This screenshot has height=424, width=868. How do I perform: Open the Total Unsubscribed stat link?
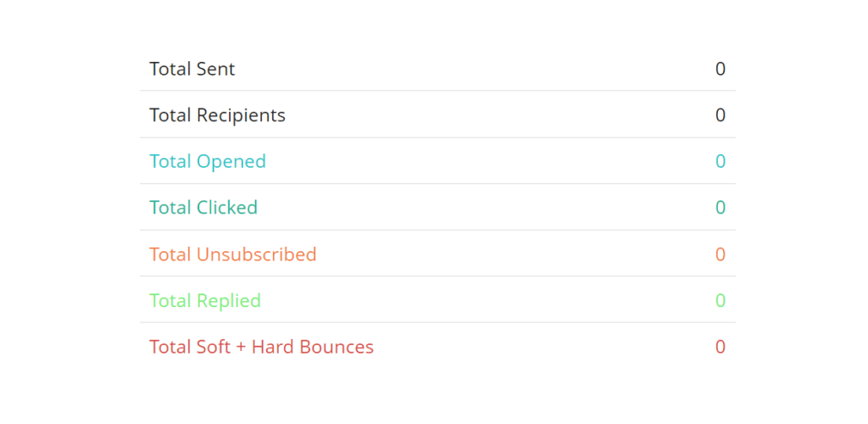(232, 254)
